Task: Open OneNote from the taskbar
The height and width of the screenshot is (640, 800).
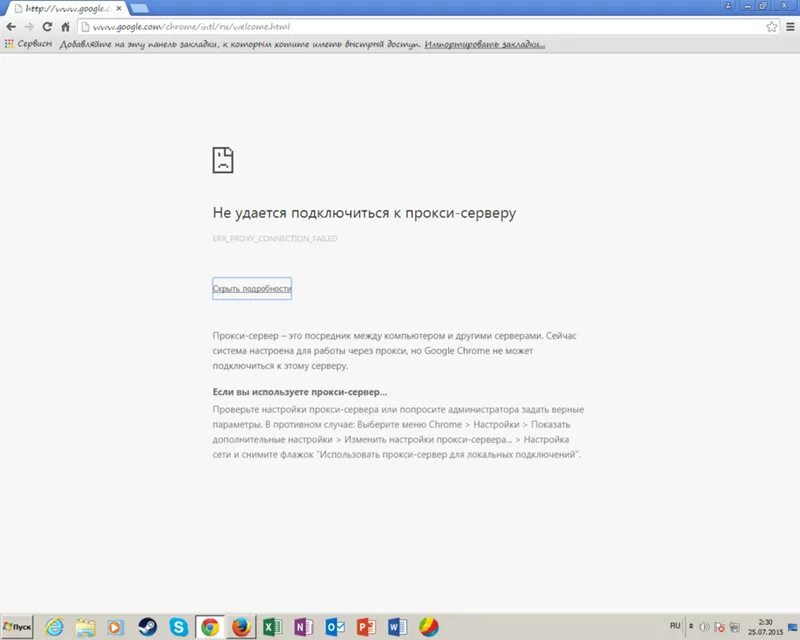Action: click(304, 627)
